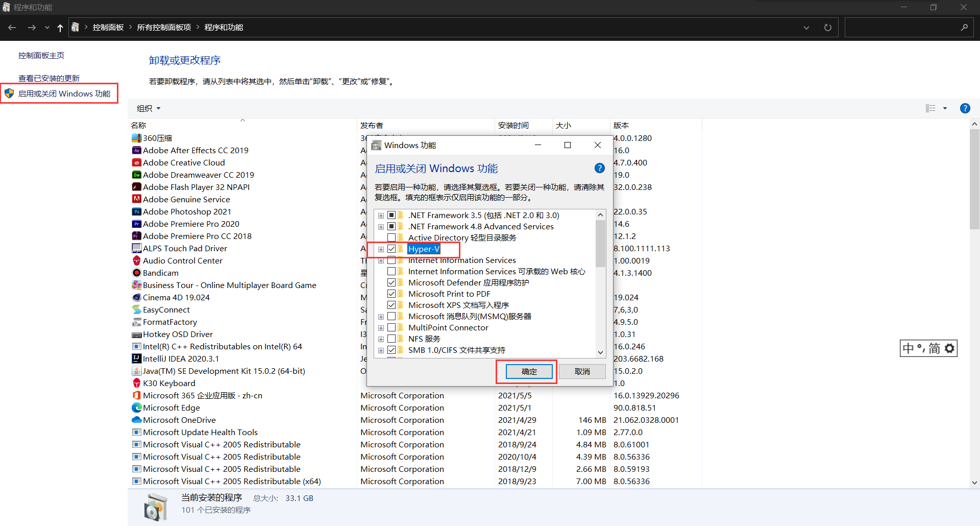Select Microsoft Edge program icon
980x526 pixels.
point(136,408)
